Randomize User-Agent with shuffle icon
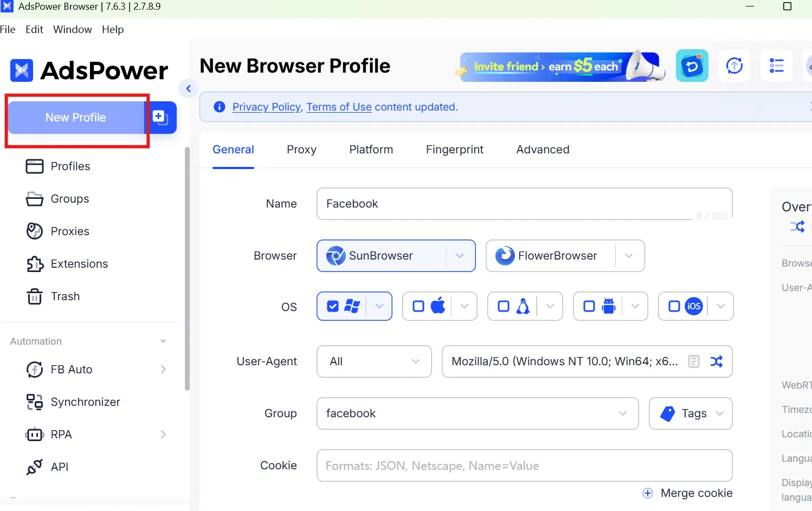 click(717, 361)
